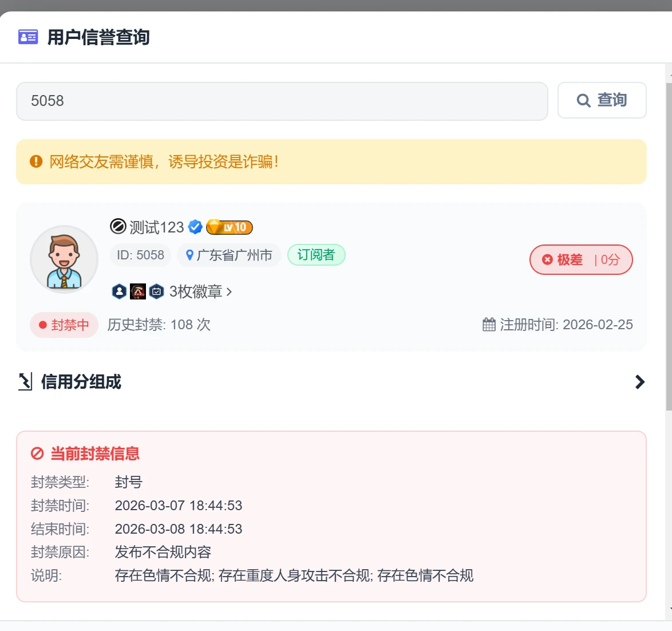The image size is (672, 631).
Task: Click the 信用分组成 section heading
Action: click(81, 381)
